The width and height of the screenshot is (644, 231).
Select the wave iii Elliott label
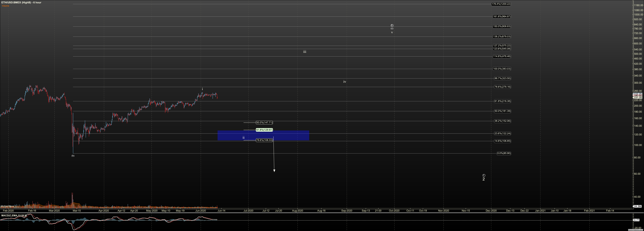coord(304,52)
